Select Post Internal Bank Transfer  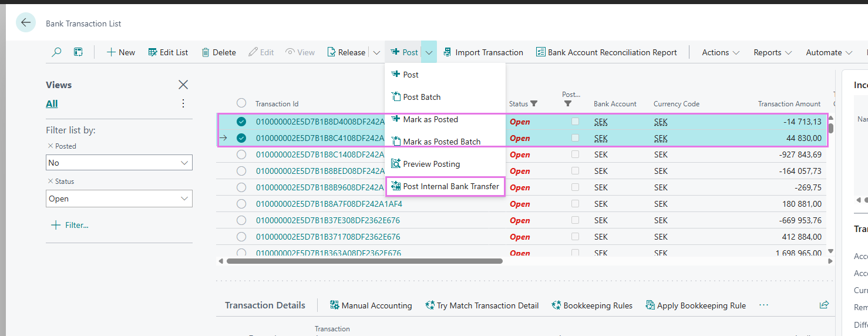point(445,186)
